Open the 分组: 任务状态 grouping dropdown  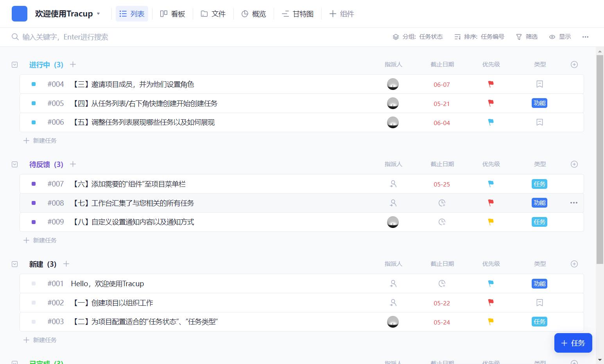pyautogui.click(x=418, y=37)
